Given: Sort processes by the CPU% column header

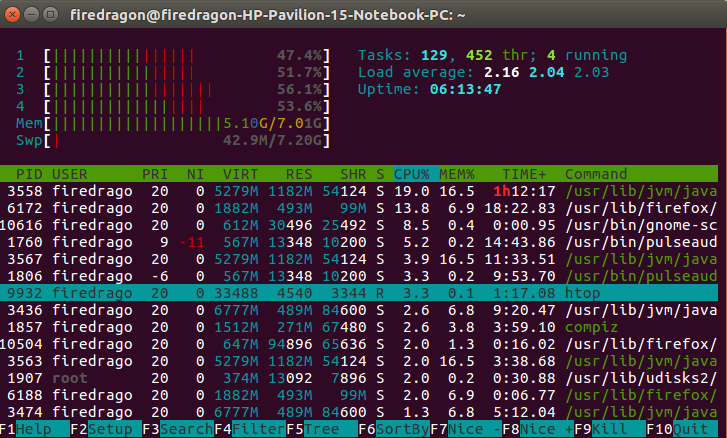Looking at the screenshot, I should [410, 174].
